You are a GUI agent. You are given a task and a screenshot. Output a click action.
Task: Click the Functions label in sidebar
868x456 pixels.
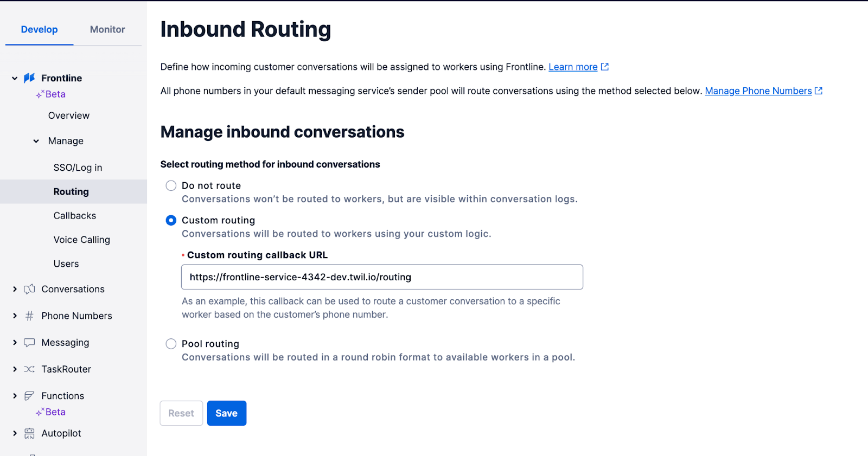(x=63, y=396)
